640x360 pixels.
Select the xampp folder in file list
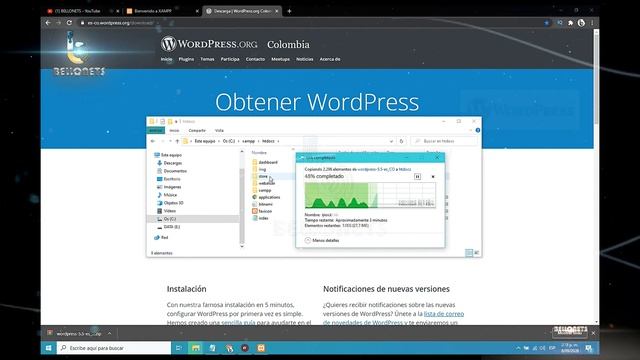262,190
